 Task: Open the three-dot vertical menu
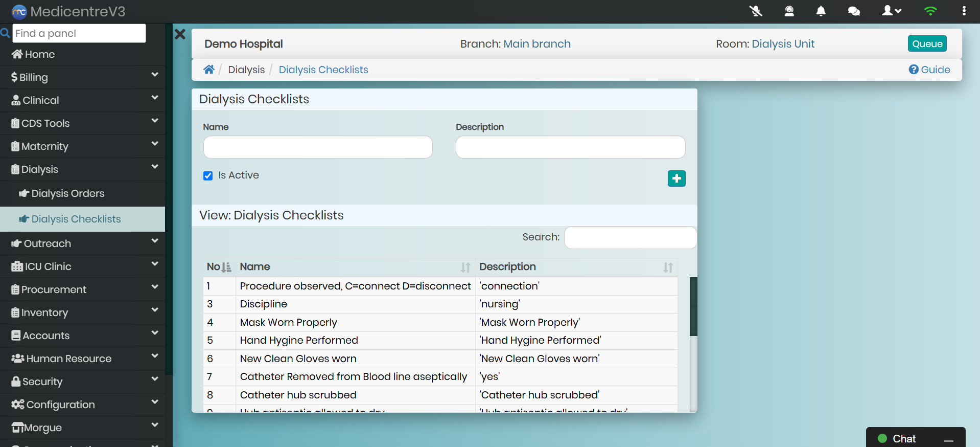(x=964, y=11)
